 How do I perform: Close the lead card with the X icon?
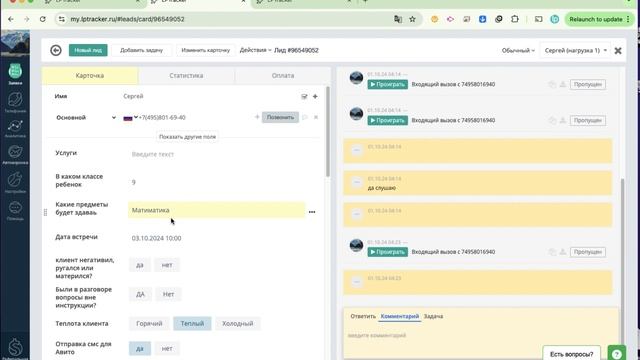tap(618, 51)
